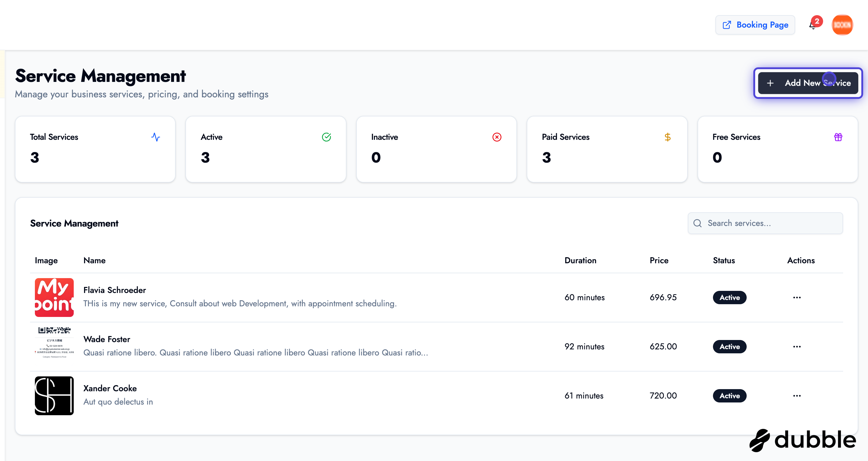Toggle Active status on Xander Cooke's service
The height and width of the screenshot is (461, 868).
pos(730,396)
